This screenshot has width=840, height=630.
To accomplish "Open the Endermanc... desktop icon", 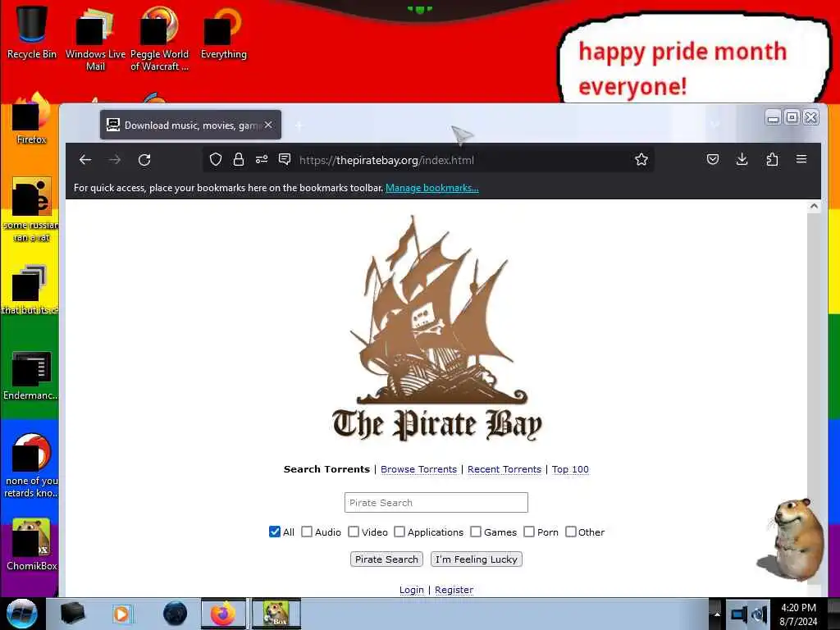I will click(30, 375).
